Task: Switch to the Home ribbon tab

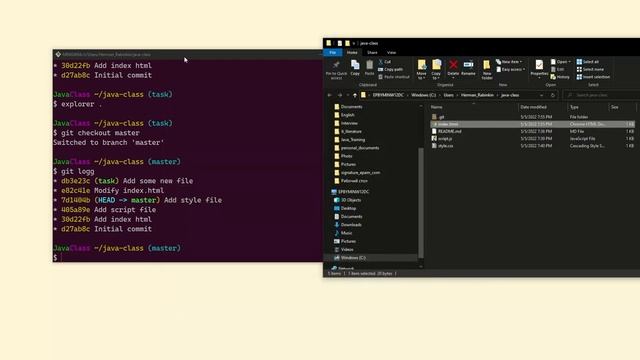Action: (x=352, y=53)
